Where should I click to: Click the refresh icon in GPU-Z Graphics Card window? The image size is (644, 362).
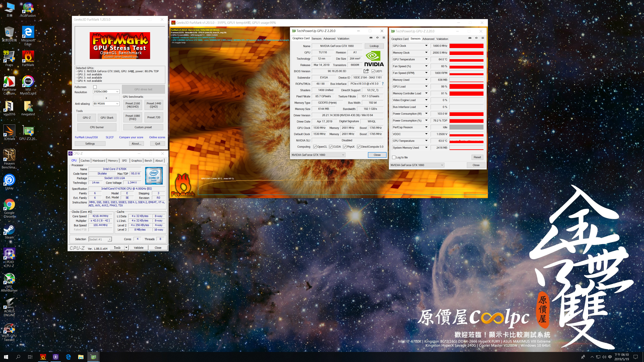click(x=377, y=38)
